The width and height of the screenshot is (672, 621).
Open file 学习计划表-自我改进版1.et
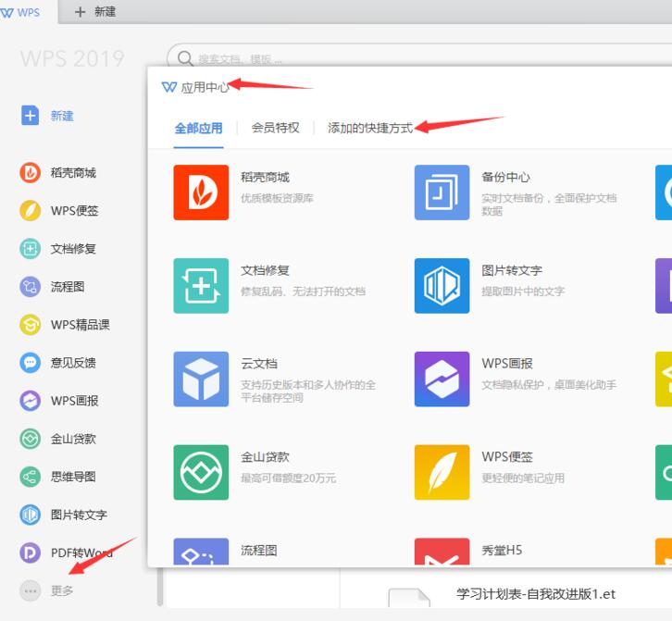[x=536, y=594]
